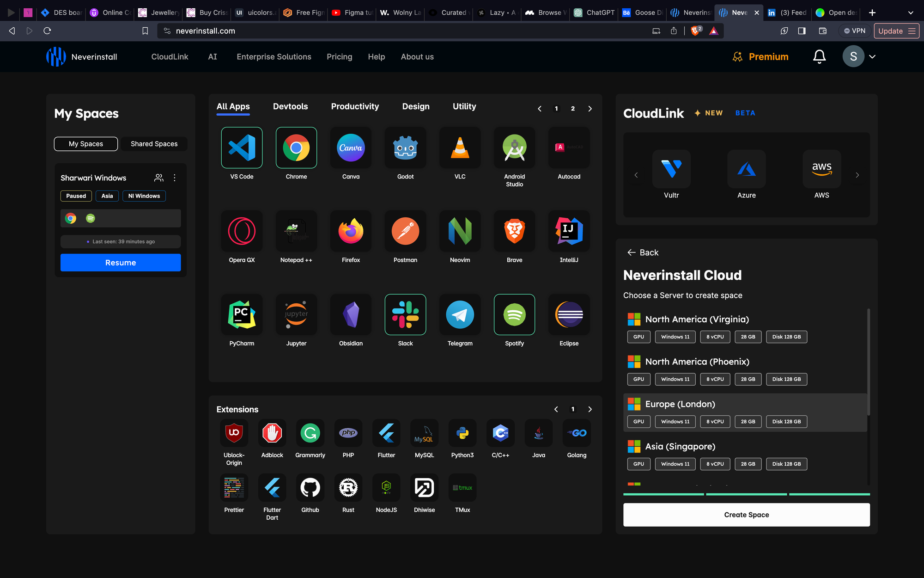Open the Pricing menu item
Viewport: 924px width, 578px height.
coord(339,56)
